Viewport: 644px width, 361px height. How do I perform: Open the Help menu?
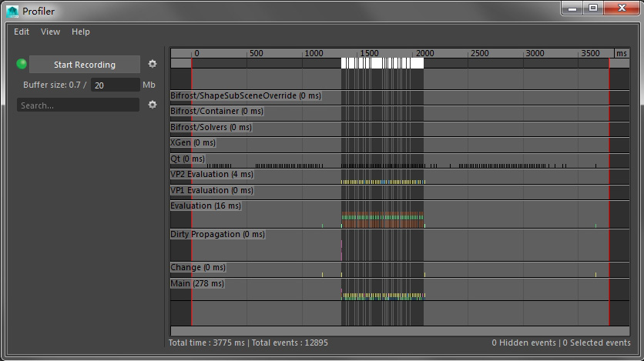81,32
